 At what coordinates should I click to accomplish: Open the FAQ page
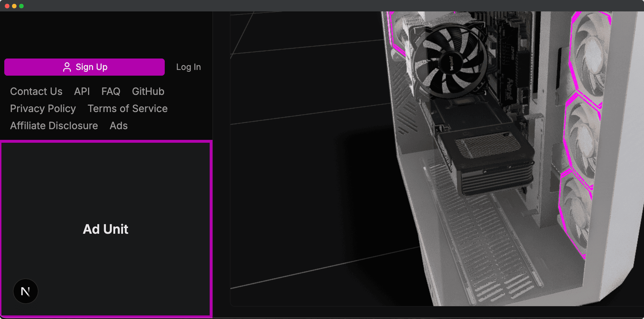111,91
